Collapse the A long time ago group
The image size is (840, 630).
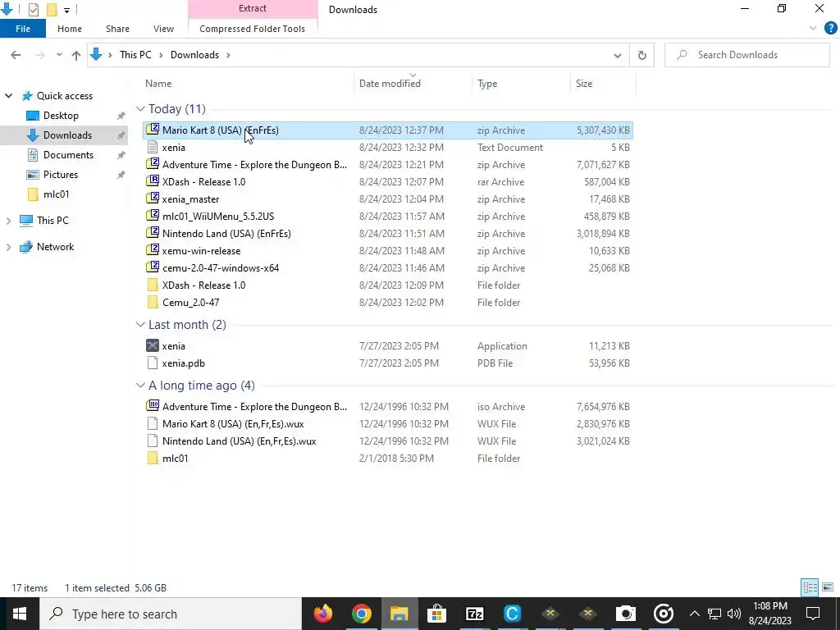(x=140, y=386)
